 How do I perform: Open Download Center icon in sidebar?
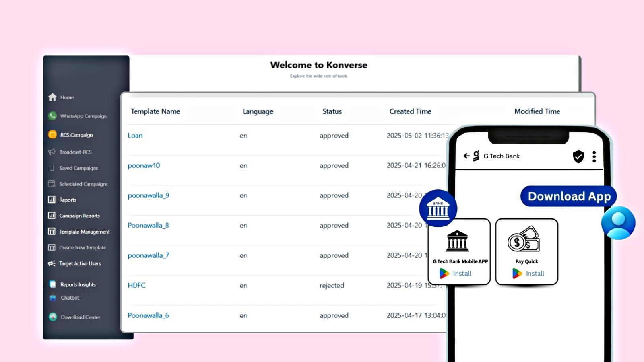[x=53, y=317]
